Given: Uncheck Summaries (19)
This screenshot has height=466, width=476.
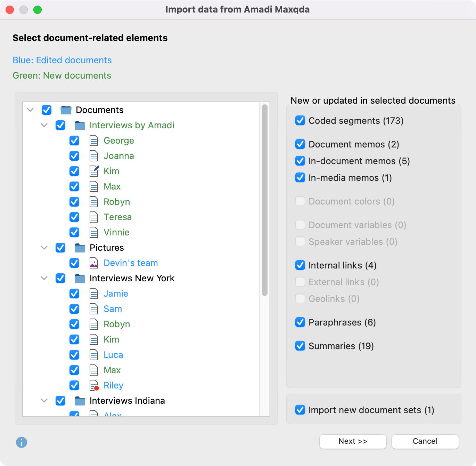Looking at the screenshot, I should [300, 346].
